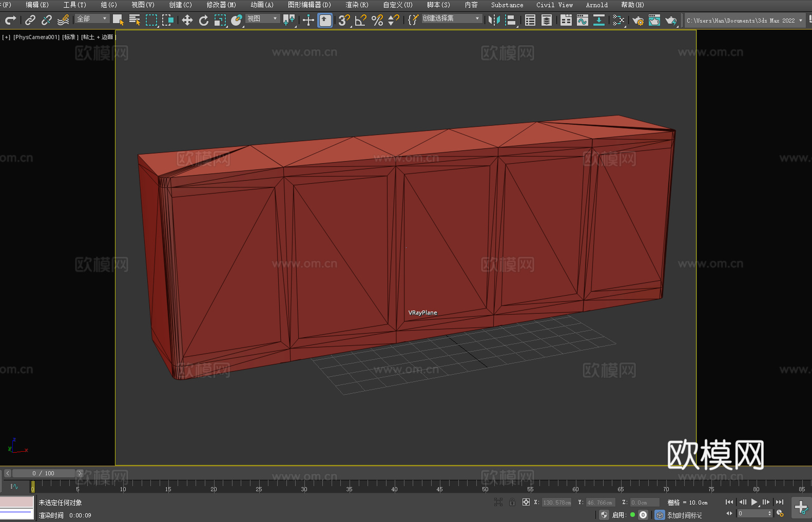
Task: Click the [+] viewport general label
Action: pyautogui.click(x=6, y=37)
